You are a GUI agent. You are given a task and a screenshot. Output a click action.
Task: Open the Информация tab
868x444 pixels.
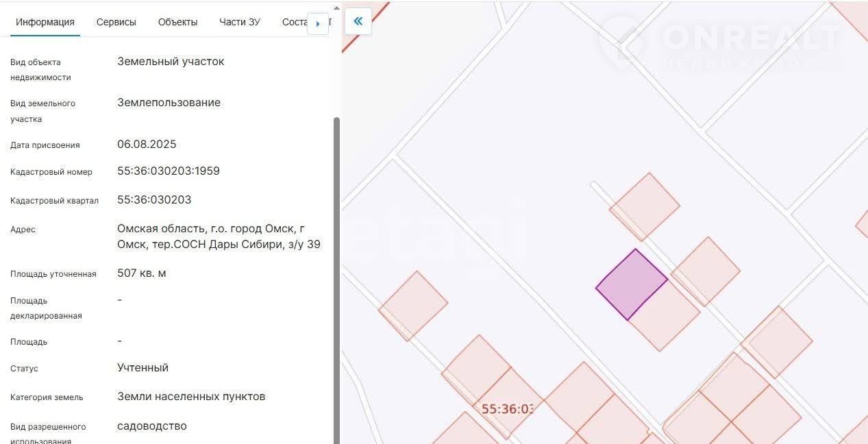pos(45,22)
